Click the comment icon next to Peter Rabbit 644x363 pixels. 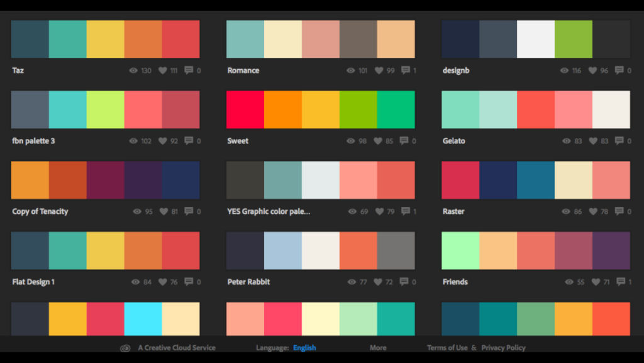[403, 282]
